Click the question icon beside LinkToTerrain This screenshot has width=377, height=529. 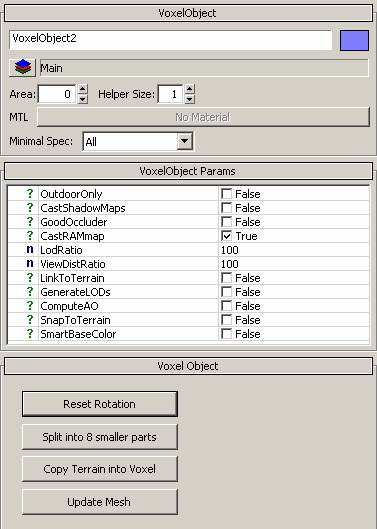click(30, 278)
